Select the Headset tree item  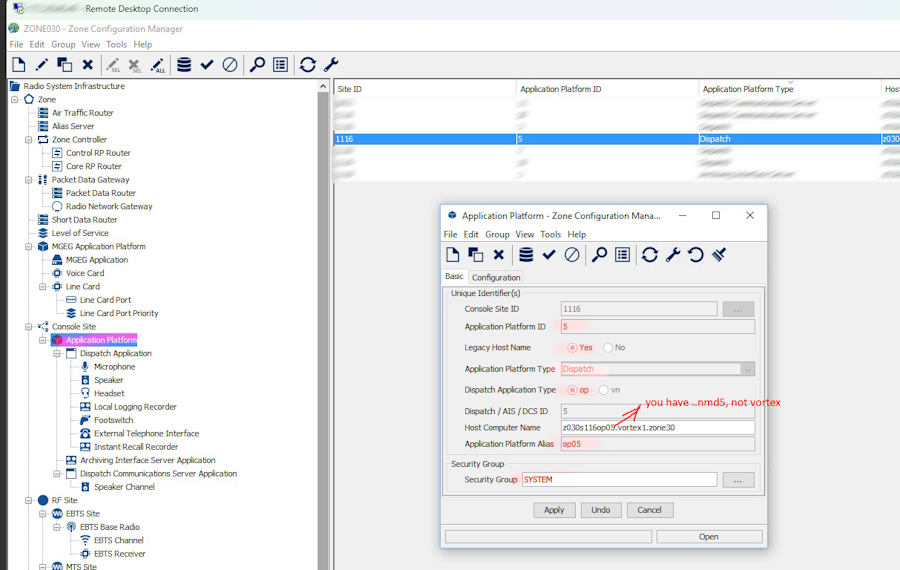(x=109, y=393)
